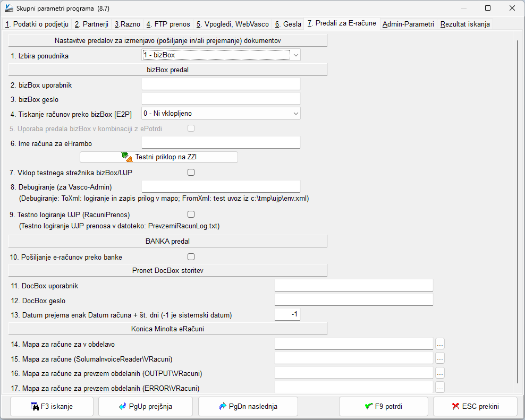Confirm settings with F9 potrdi

point(384,406)
